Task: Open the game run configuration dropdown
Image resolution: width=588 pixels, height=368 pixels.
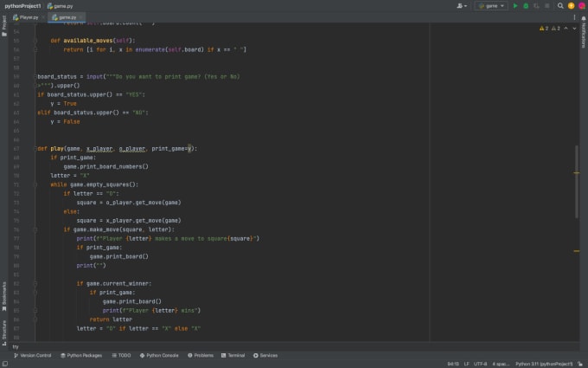Action: click(x=491, y=6)
